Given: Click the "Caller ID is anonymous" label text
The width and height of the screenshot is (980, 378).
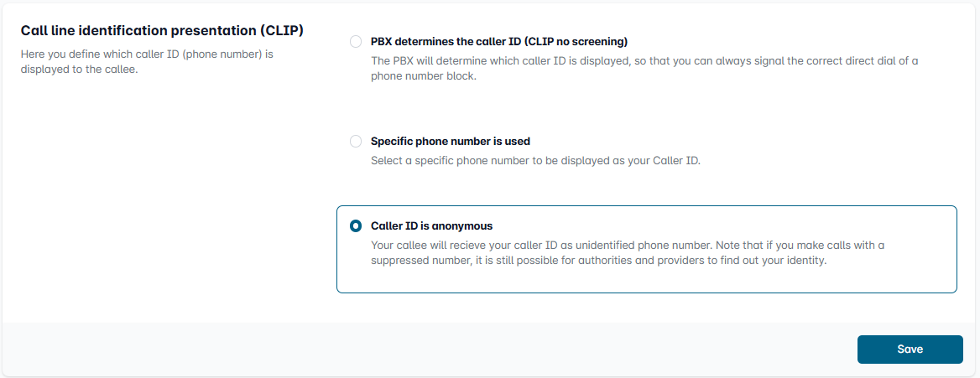Looking at the screenshot, I should (x=431, y=226).
